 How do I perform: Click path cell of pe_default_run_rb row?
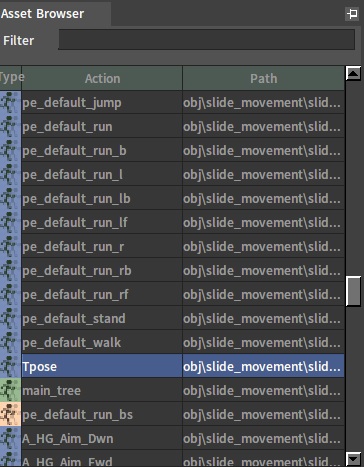(x=263, y=270)
